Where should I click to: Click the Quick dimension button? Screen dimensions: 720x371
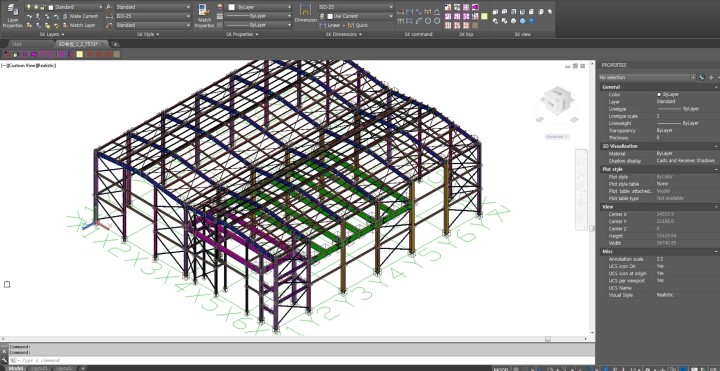[358, 25]
